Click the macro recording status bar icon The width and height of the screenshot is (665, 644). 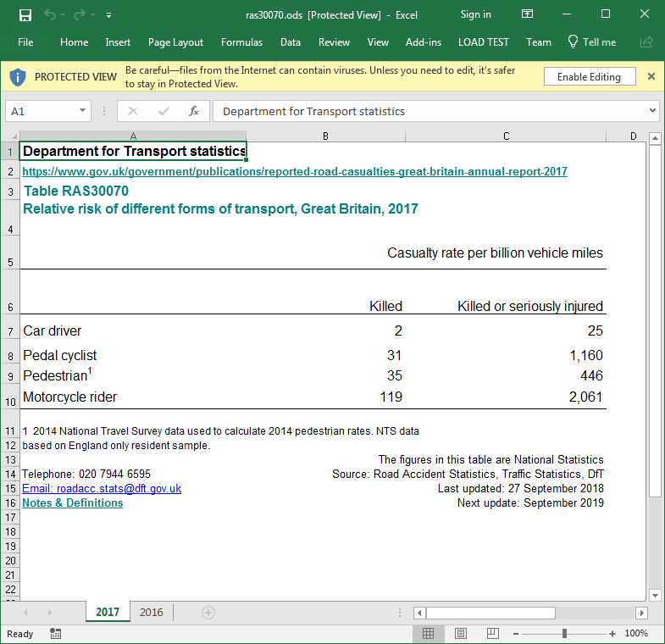(55, 633)
